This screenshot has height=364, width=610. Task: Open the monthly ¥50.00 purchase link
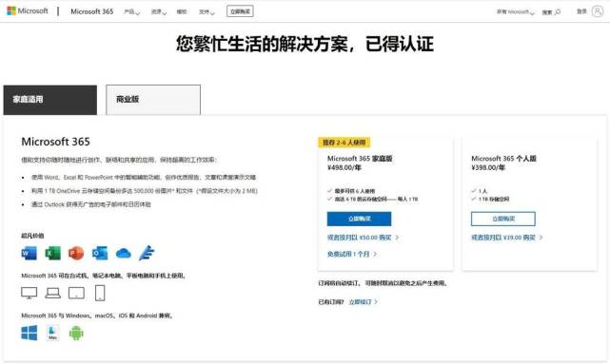[x=363, y=238]
